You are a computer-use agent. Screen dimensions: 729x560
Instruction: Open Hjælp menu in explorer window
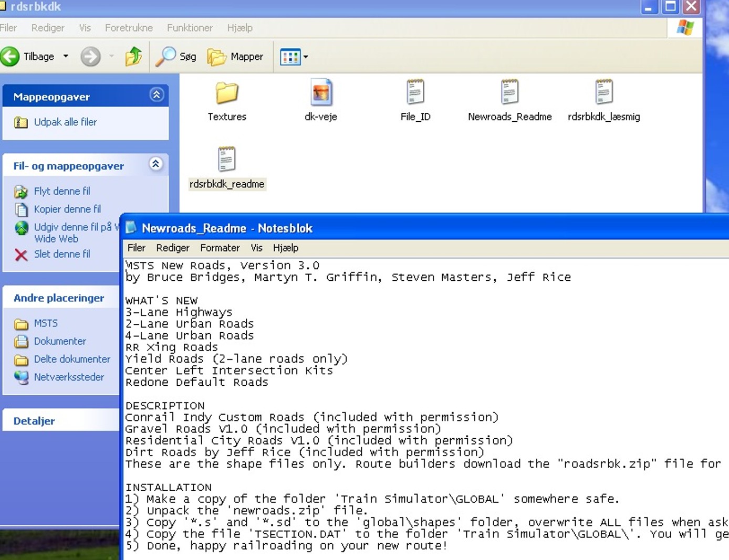point(239,28)
